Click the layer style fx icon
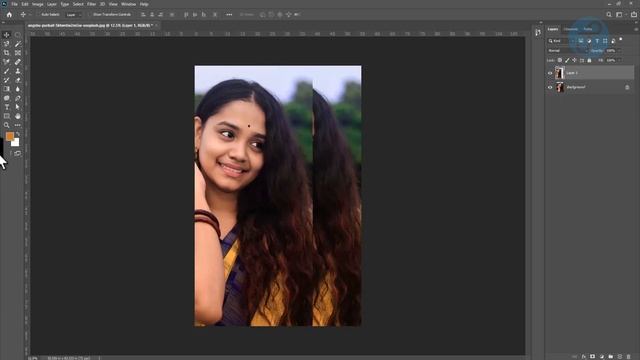The height and width of the screenshot is (360, 640). (x=584, y=356)
